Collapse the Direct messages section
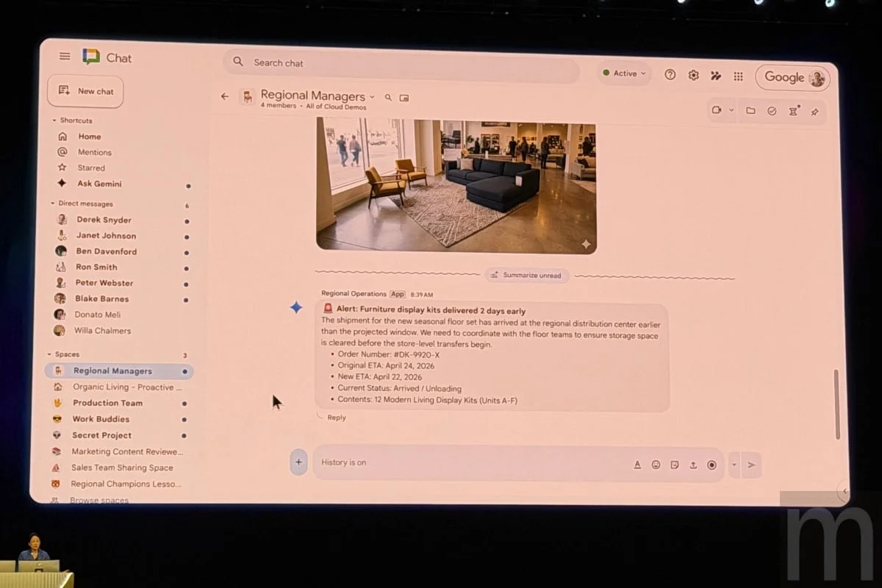 (x=53, y=204)
